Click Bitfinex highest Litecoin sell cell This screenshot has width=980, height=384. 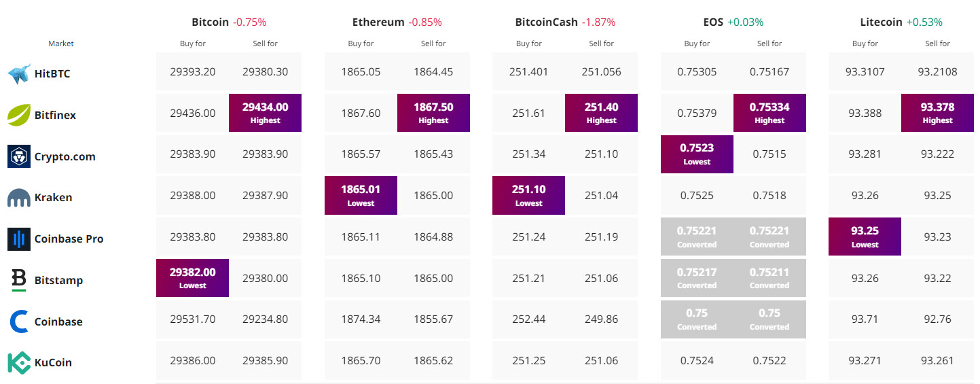[937, 113]
